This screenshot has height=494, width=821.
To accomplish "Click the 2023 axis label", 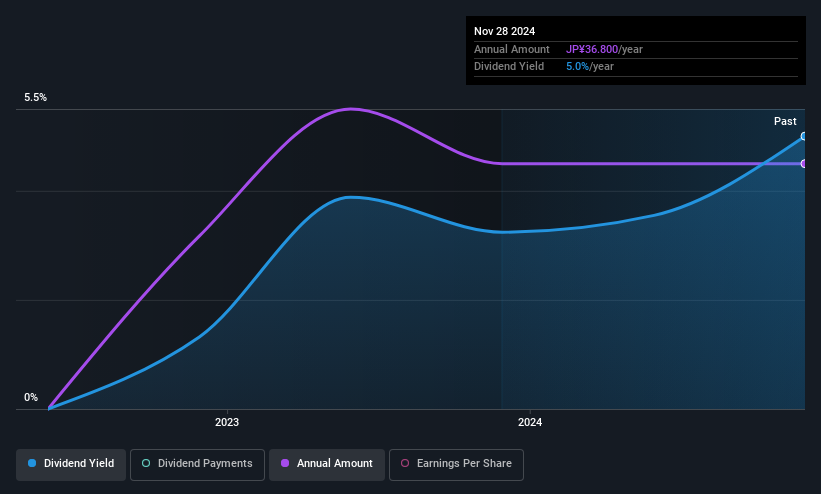I will tap(227, 422).
